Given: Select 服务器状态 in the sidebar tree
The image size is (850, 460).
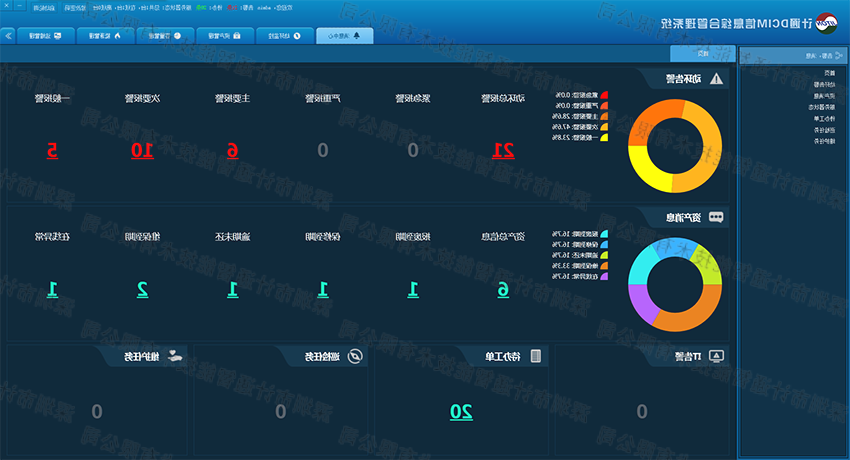Looking at the screenshot, I should (x=822, y=107).
